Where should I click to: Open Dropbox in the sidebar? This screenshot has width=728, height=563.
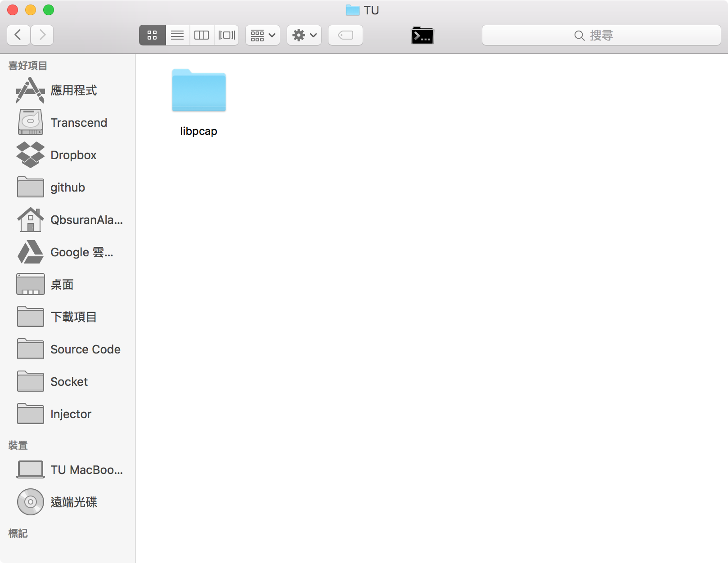point(73,155)
